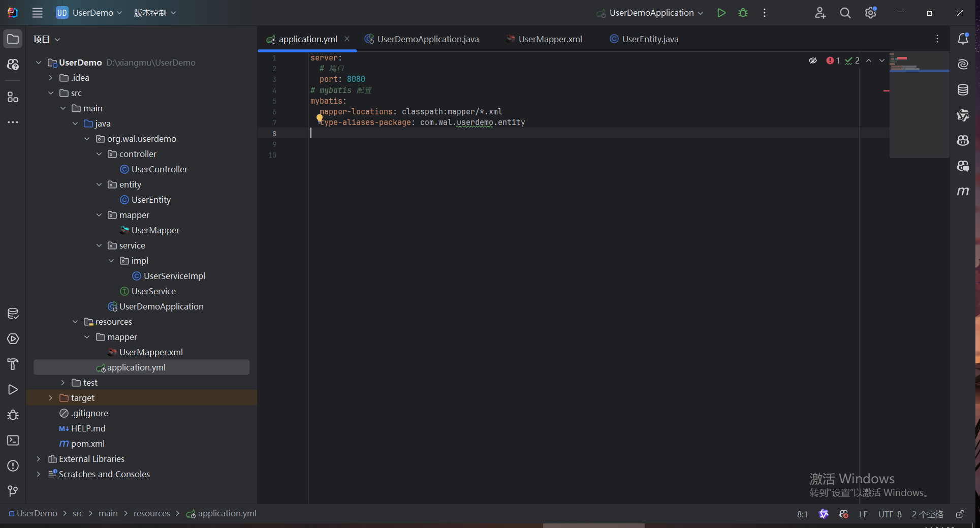Toggle the reader mode eye icon above the editor
Viewport: 980px width, 528px height.
[813, 60]
